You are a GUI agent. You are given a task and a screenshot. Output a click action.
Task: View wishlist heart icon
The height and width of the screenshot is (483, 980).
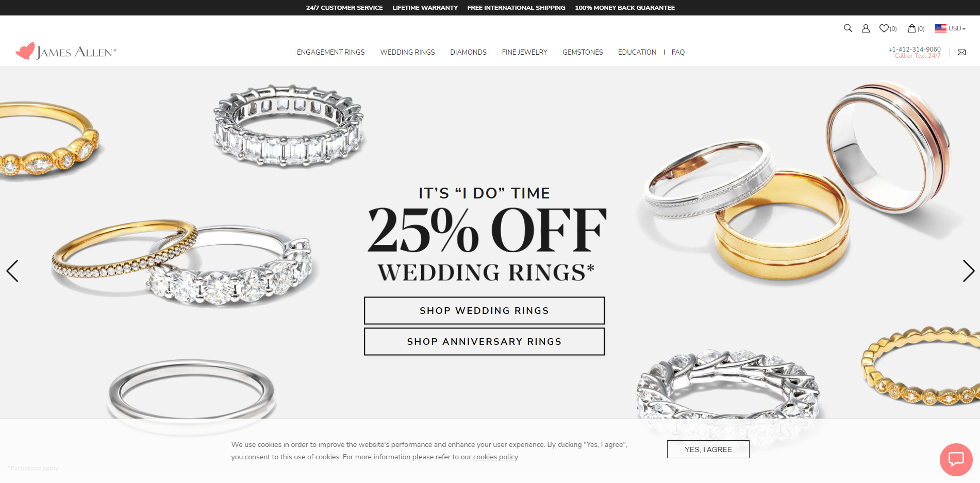click(x=884, y=28)
